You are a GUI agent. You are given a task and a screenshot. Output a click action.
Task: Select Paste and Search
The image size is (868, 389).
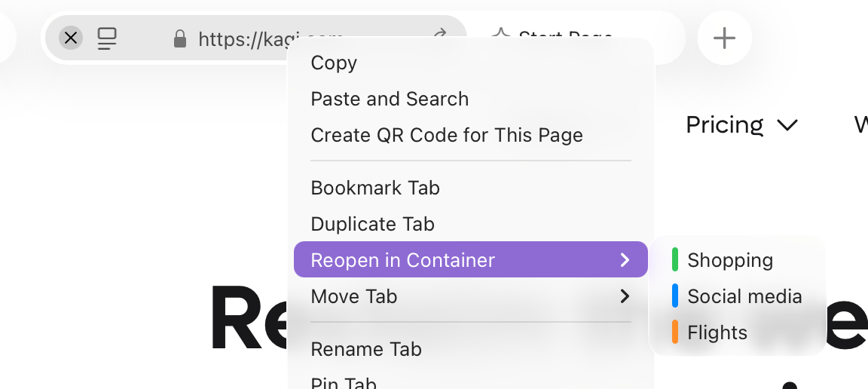(x=470, y=99)
